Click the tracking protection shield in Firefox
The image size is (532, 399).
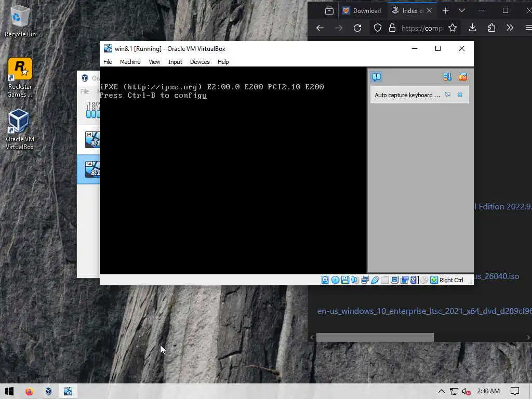pos(378,28)
